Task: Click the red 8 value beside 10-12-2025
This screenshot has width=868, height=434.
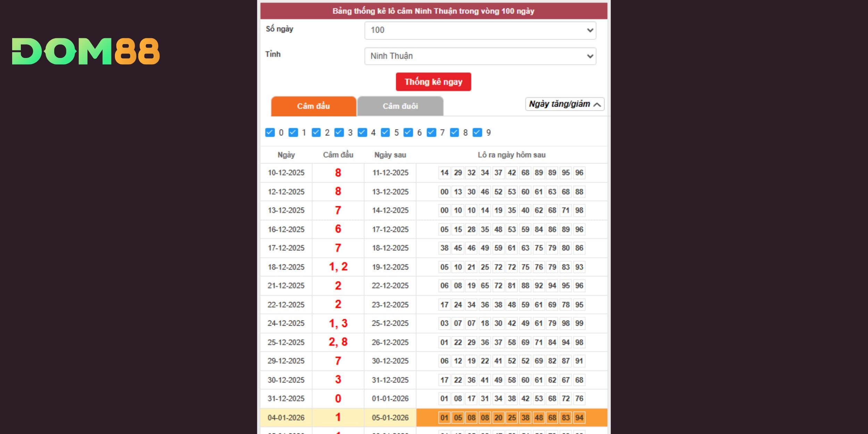Action: coord(338,173)
